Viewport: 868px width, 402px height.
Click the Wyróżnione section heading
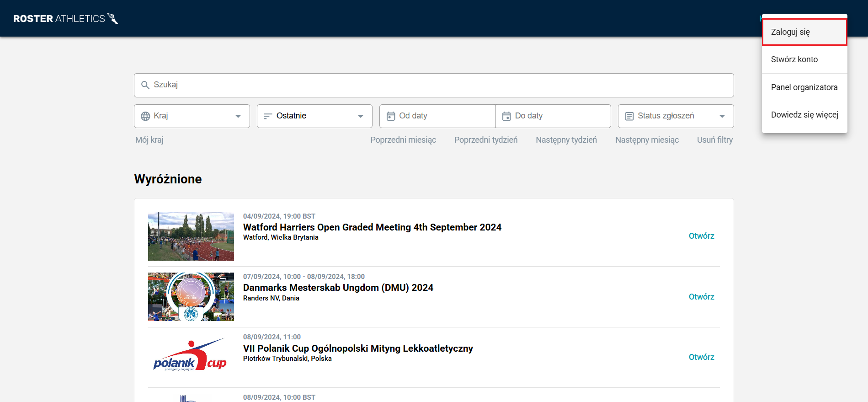point(168,179)
